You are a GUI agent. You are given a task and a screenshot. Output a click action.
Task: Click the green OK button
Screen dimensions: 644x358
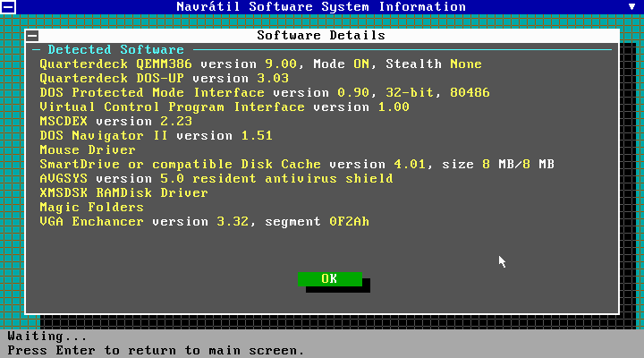pyautogui.click(x=330, y=278)
